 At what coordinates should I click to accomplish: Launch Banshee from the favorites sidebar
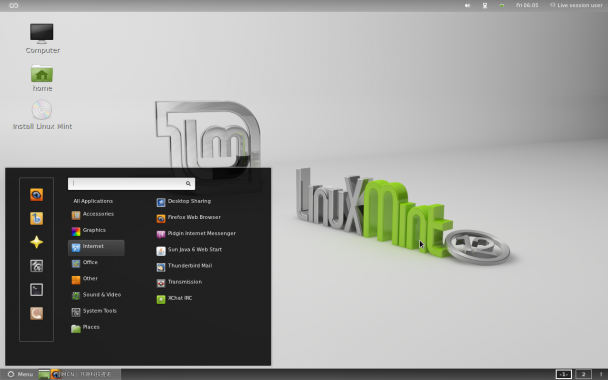pos(36,218)
